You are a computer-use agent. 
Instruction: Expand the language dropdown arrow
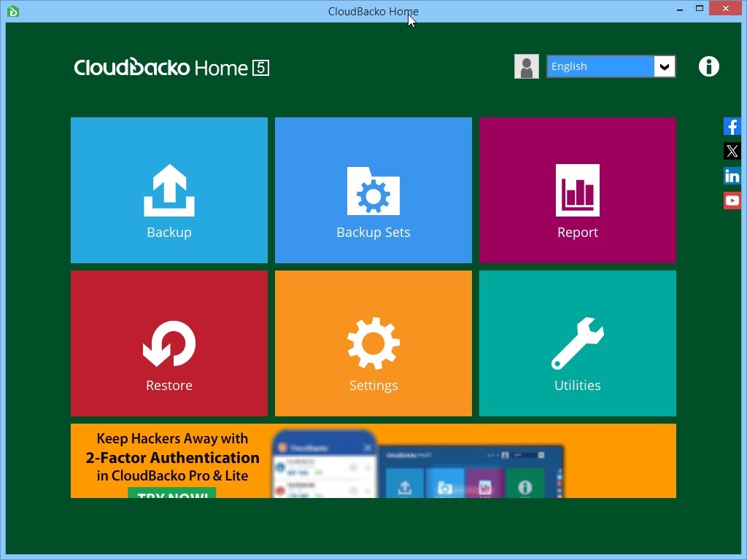click(x=665, y=66)
